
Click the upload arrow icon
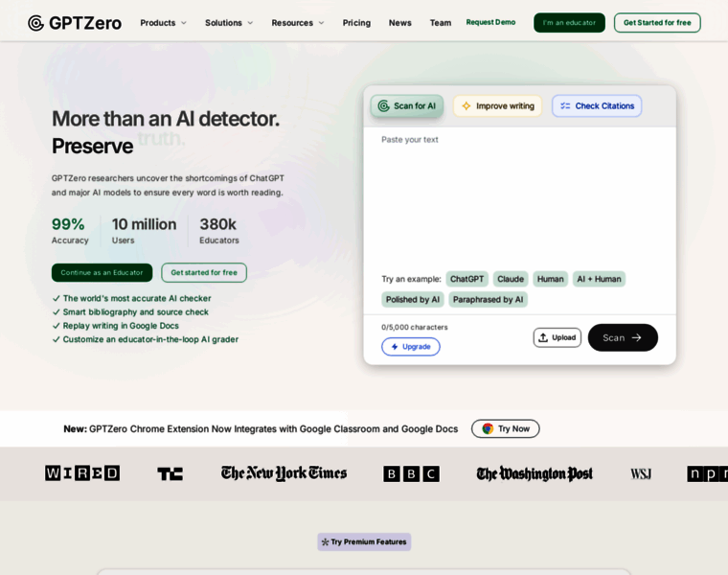pyautogui.click(x=543, y=337)
